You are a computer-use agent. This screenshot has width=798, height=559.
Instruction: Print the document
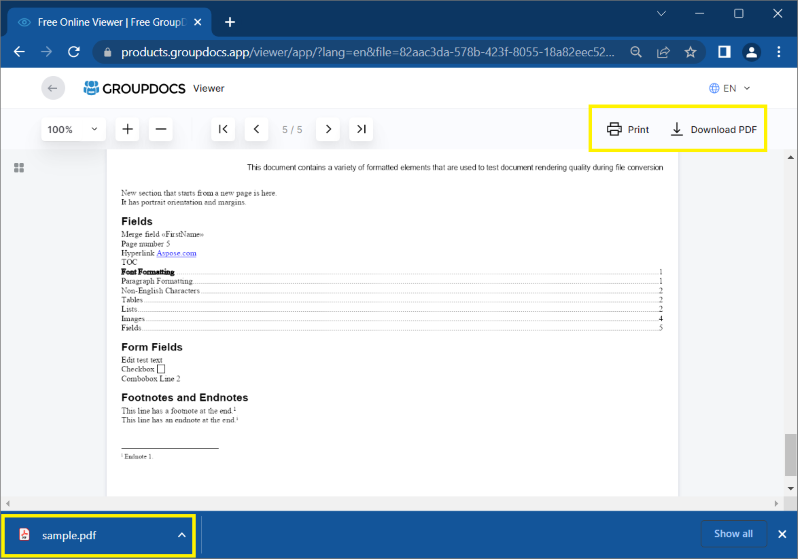[x=628, y=129]
